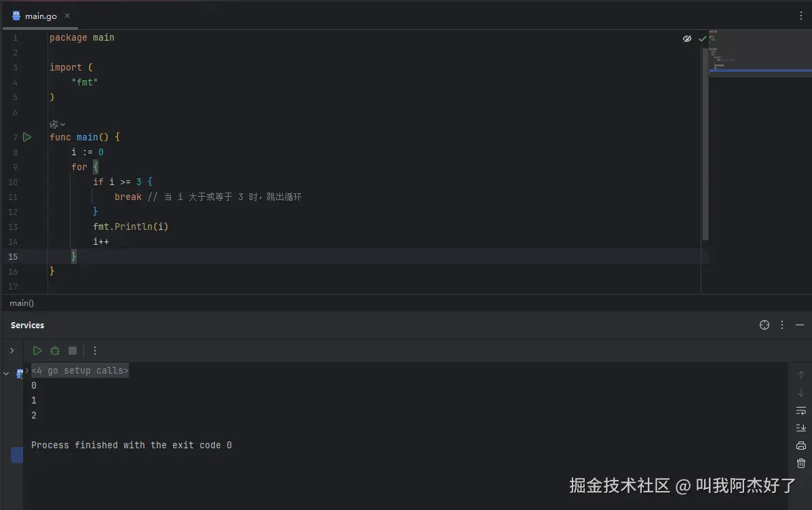The height and width of the screenshot is (510, 812).
Task: Expand folded go setup calls
Action: pos(79,370)
